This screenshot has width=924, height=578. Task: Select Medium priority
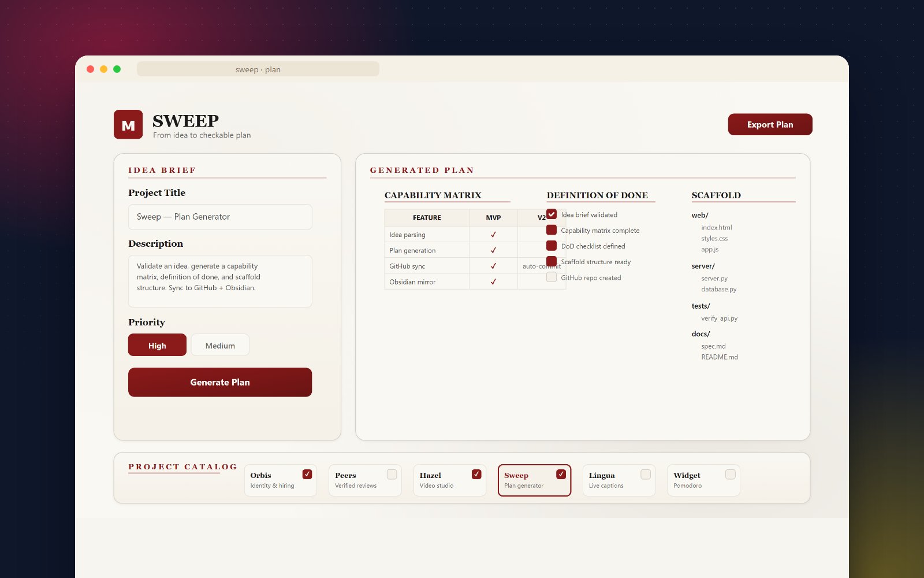pyautogui.click(x=220, y=345)
